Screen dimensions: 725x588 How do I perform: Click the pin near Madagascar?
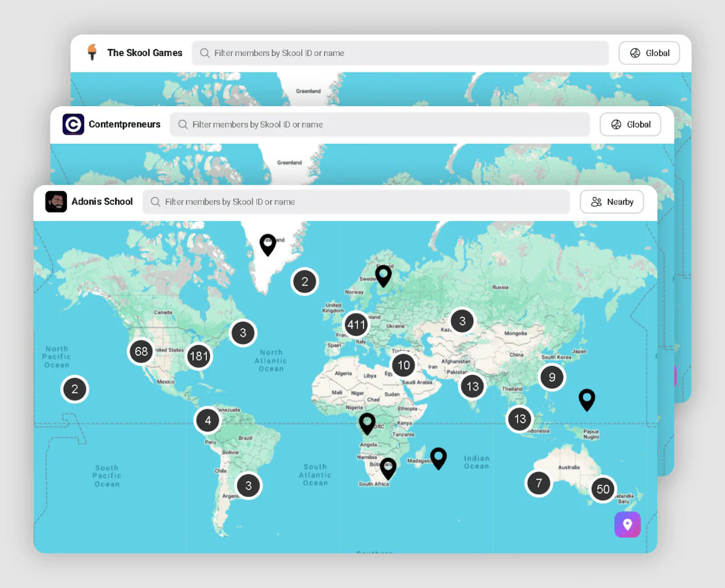(x=439, y=458)
